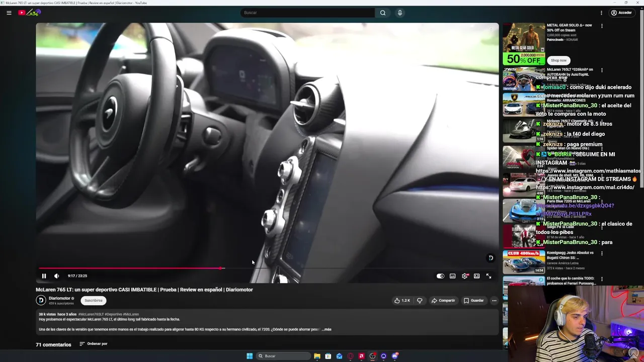Open 'El coche que lo cambia TODO' video title
The image size is (644, 362).
tap(571, 281)
